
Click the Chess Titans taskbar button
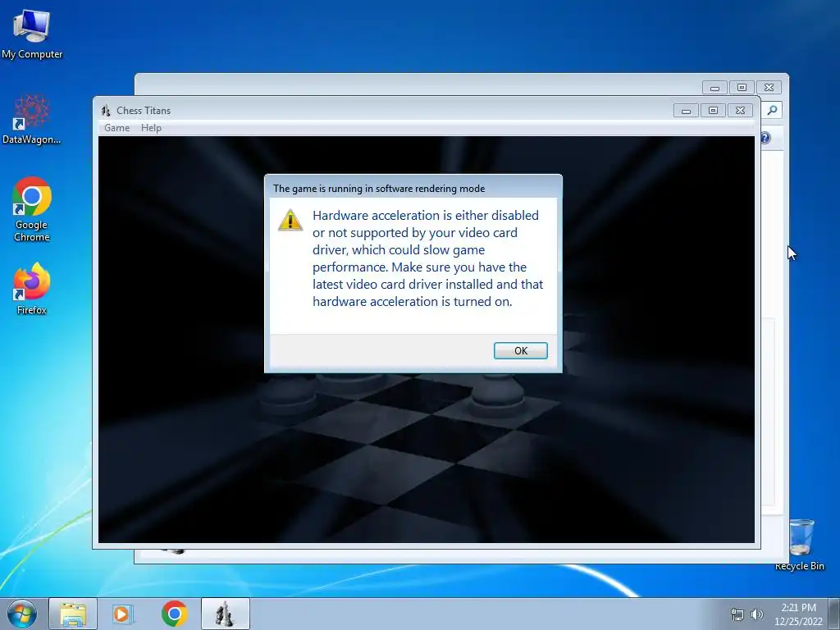click(226, 614)
